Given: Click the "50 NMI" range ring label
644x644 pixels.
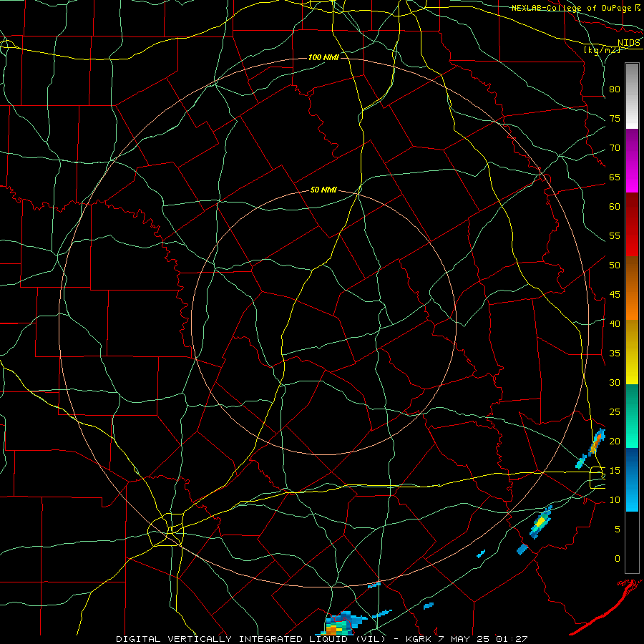Looking at the screenshot, I should [x=323, y=190].
